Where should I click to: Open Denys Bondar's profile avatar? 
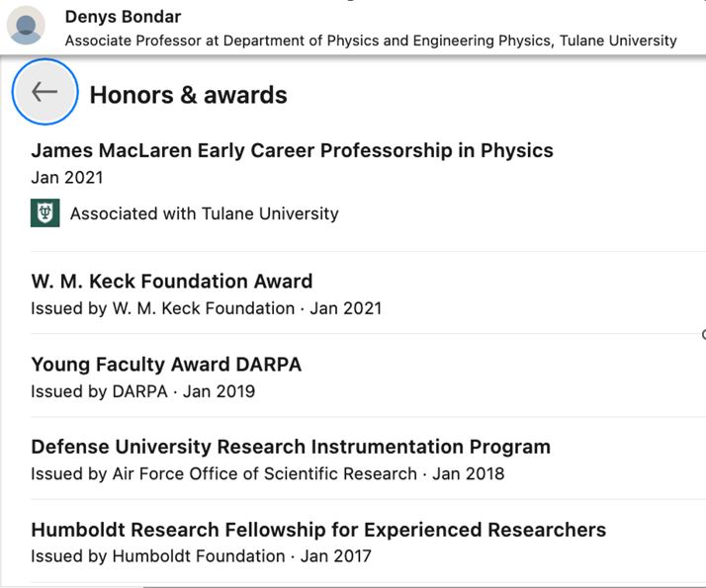point(26,25)
